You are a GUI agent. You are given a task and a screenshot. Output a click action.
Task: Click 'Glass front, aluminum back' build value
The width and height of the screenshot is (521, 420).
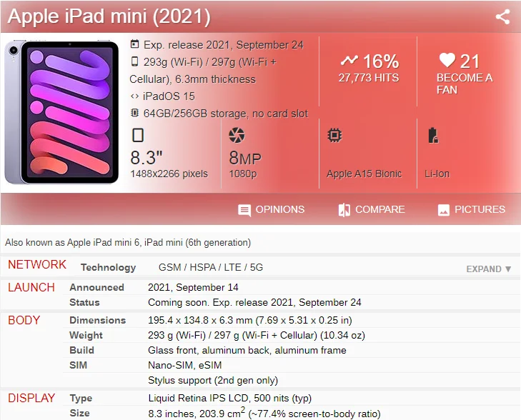coord(247,350)
